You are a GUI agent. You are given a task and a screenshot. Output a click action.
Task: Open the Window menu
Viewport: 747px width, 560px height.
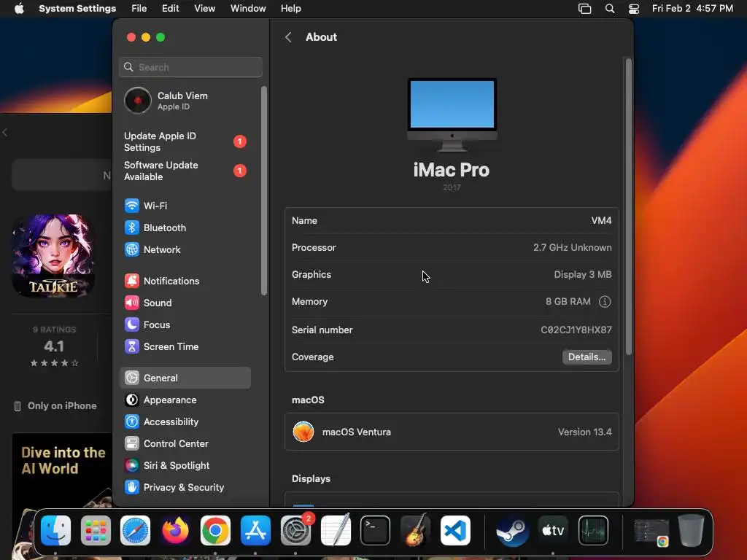click(248, 9)
